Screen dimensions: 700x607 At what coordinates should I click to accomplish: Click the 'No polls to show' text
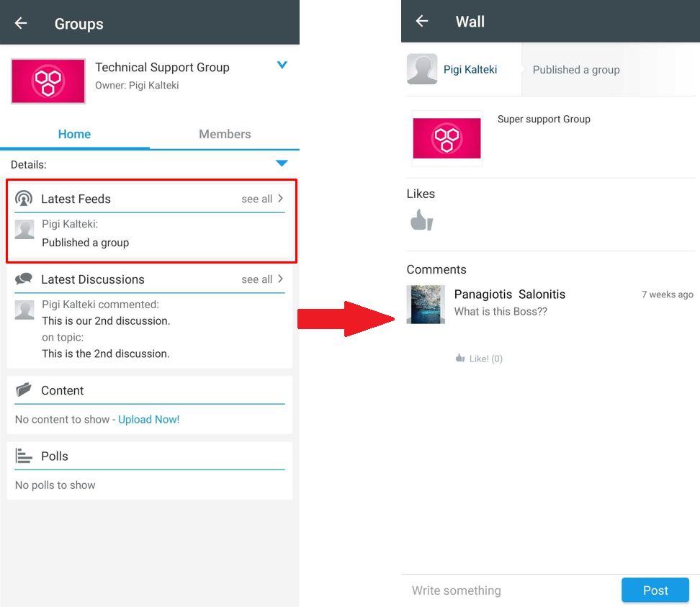tap(55, 485)
